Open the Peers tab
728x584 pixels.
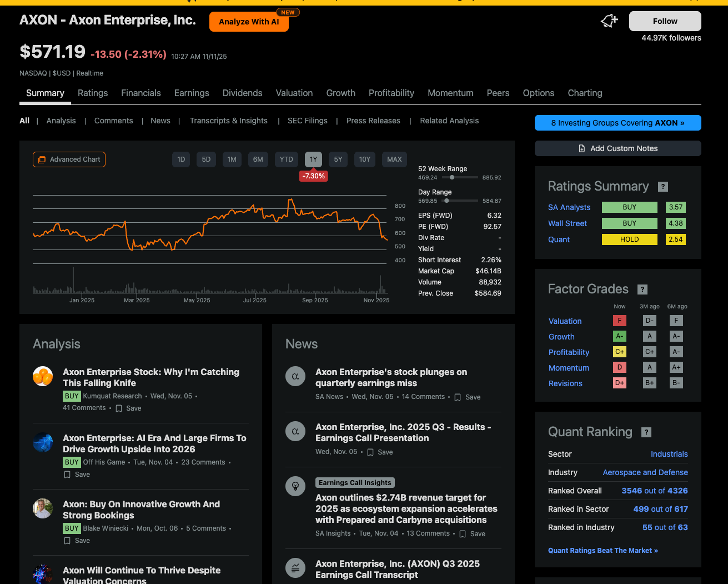[498, 93]
